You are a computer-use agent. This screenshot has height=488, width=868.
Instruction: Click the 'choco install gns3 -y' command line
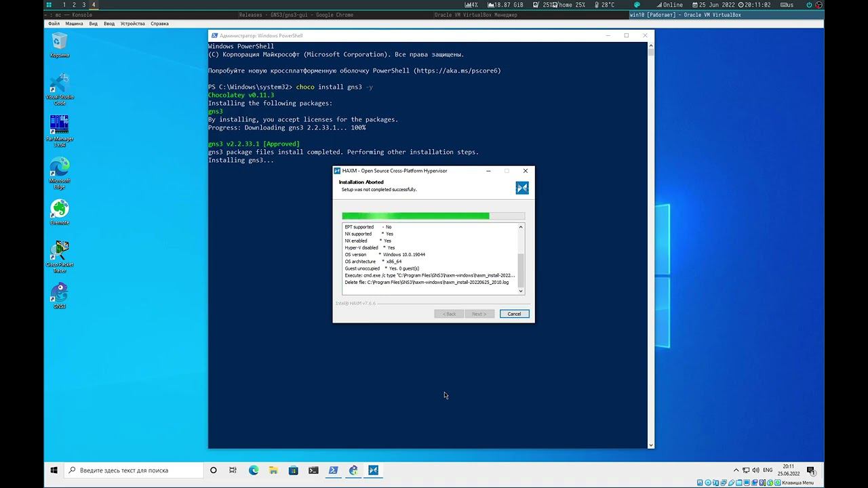(334, 87)
